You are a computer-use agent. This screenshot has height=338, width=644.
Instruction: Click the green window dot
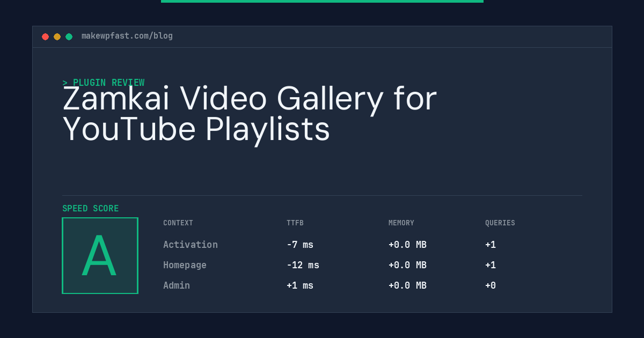(69, 36)
